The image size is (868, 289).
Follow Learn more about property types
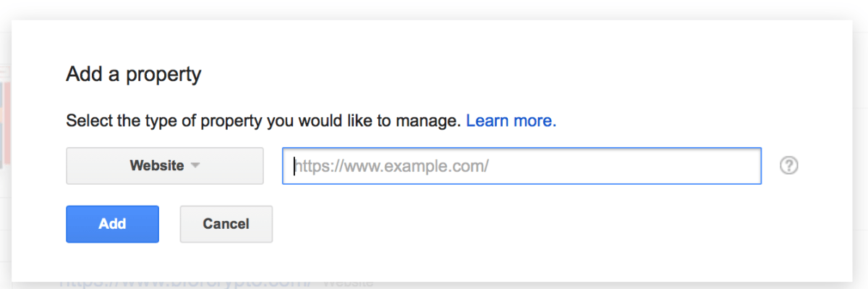coord(511,121)
